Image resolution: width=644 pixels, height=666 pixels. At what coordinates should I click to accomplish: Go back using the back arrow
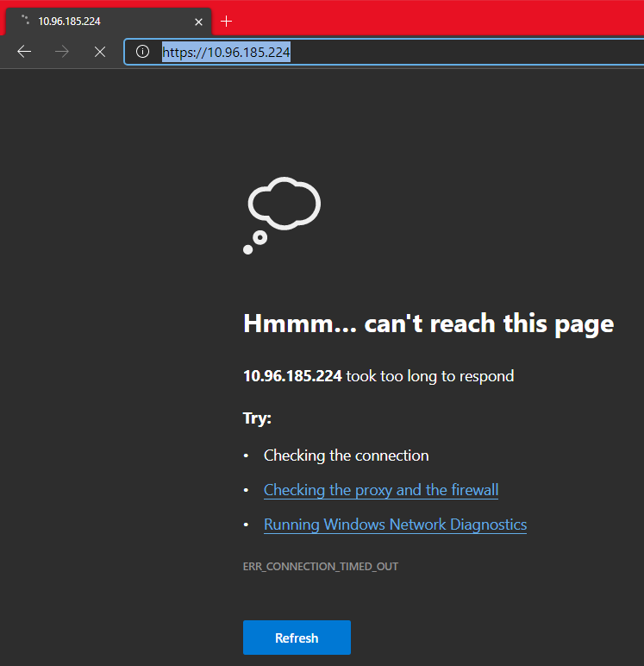[24, 52]
